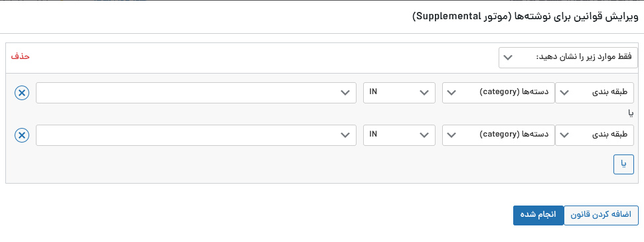Viewport: 644px width, 242px height.
Task: Expand the first row's دسته‌ها (category) dropdown
Action: click(498, 93)
